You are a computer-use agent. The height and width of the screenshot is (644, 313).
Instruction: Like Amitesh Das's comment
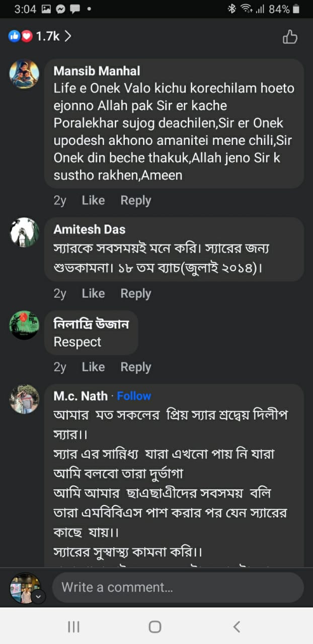(93, 293)
